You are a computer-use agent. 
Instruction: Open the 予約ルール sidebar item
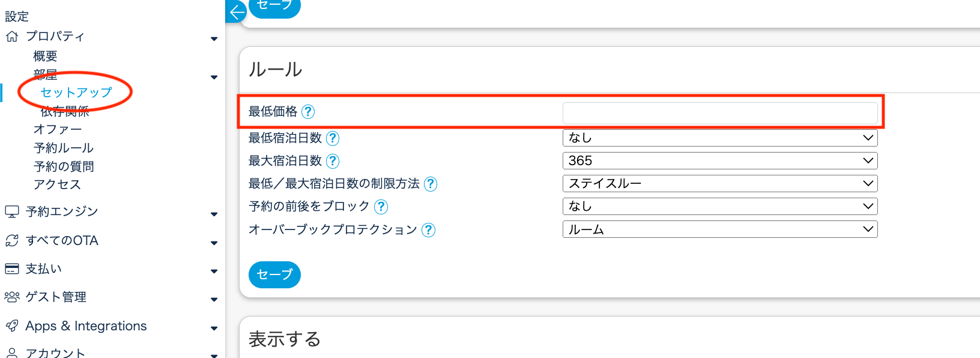pos(64,148)
